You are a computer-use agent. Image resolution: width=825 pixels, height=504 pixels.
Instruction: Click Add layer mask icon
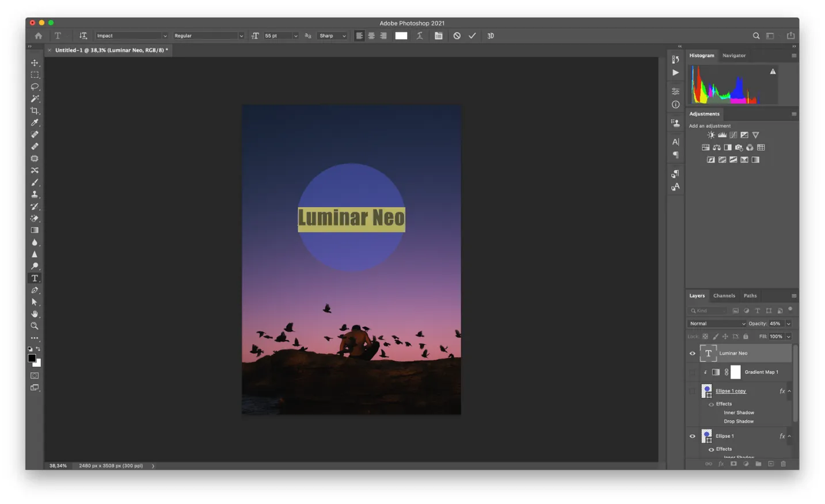click(x=733, y=464)
